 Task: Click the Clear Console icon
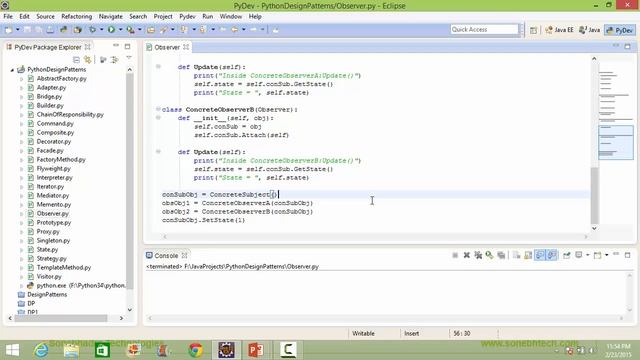[x=516, y=256]
